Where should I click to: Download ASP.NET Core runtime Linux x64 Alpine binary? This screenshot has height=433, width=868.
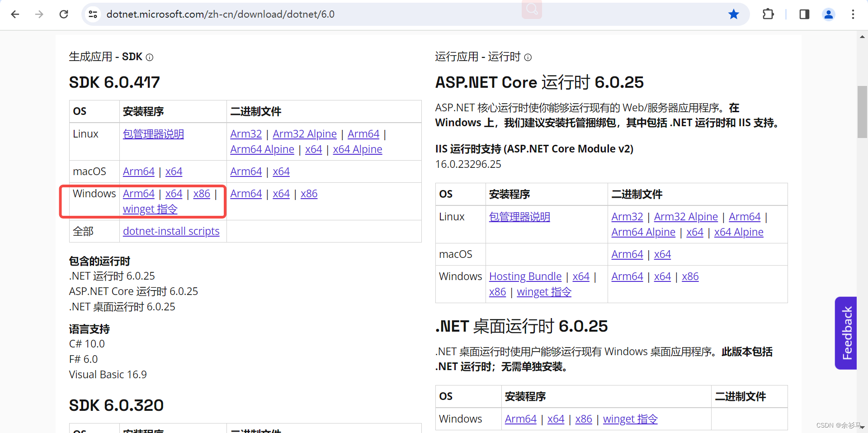pos(739,232)
